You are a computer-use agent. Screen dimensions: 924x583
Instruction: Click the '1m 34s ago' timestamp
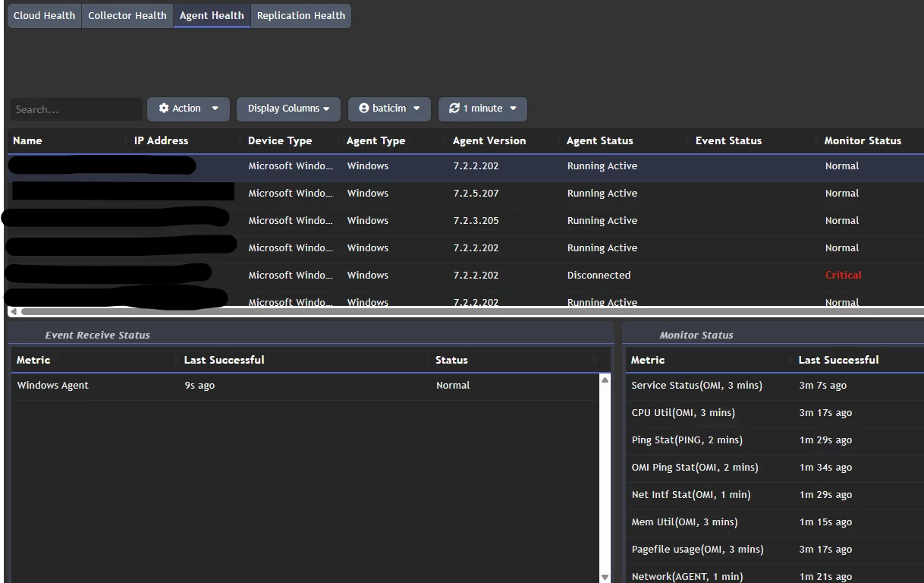(825, 468)
